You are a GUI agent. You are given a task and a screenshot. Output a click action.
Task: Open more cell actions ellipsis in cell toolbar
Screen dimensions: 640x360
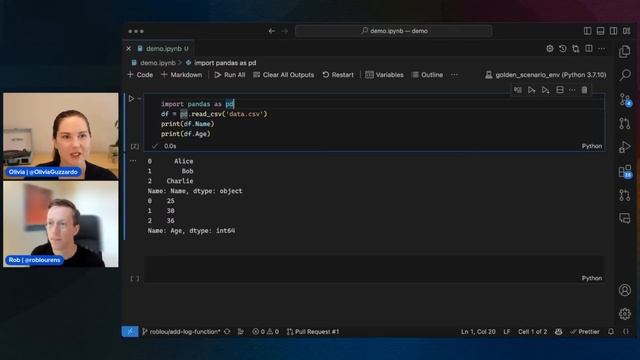572,90
